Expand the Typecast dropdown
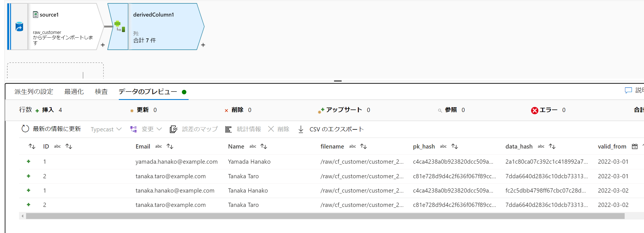The width and height of the screenshot is (644, 233). coord(106,129)
